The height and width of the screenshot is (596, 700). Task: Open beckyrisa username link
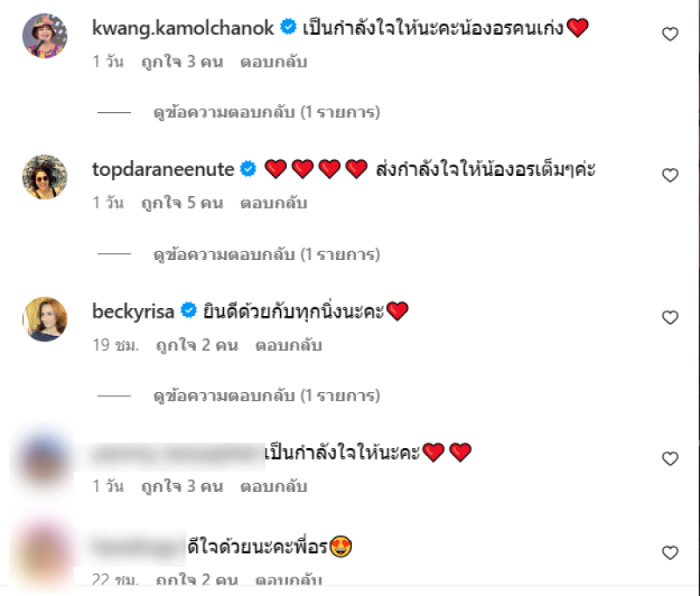tap(133, 312)
